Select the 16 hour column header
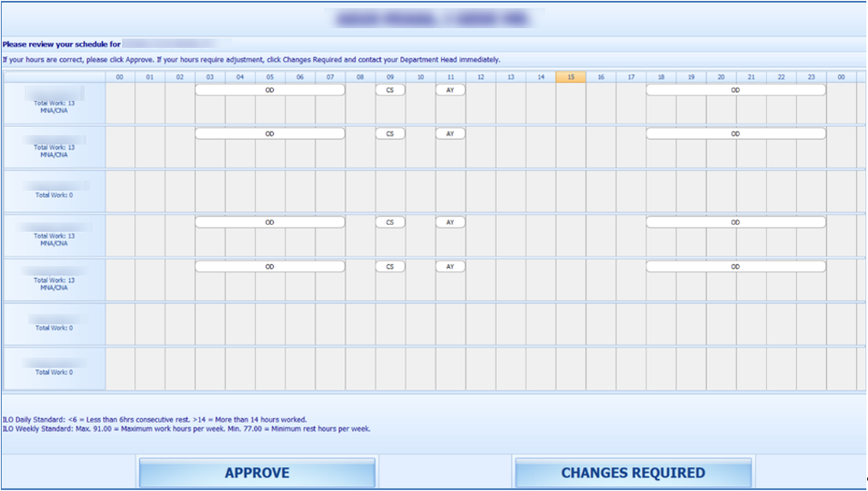 [601, 77]
